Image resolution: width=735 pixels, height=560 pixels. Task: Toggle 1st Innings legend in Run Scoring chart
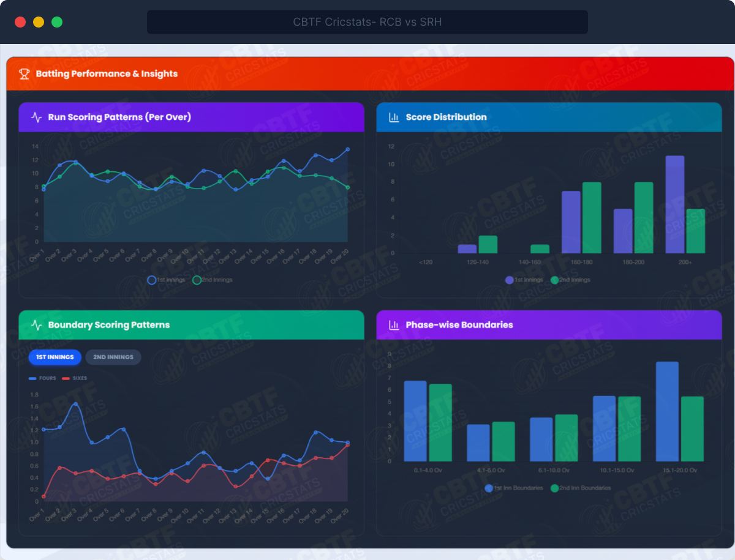pyautogui.click(x=167, y=280)
